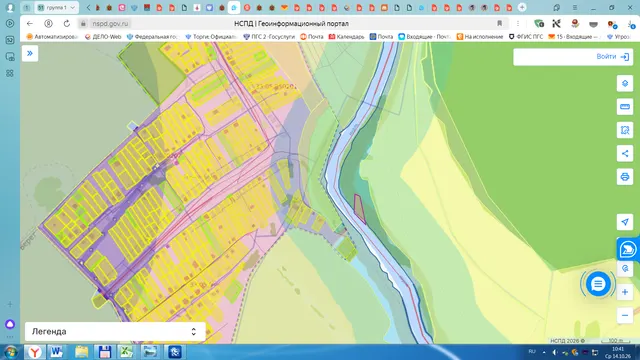Open the ФГИС ПГС bookmark

[x=526, y=37]
